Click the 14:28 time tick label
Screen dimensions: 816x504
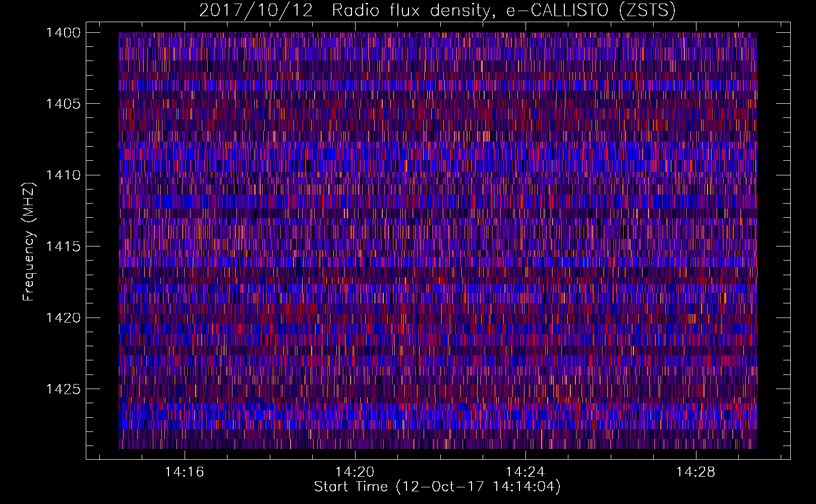click(696, 472)
